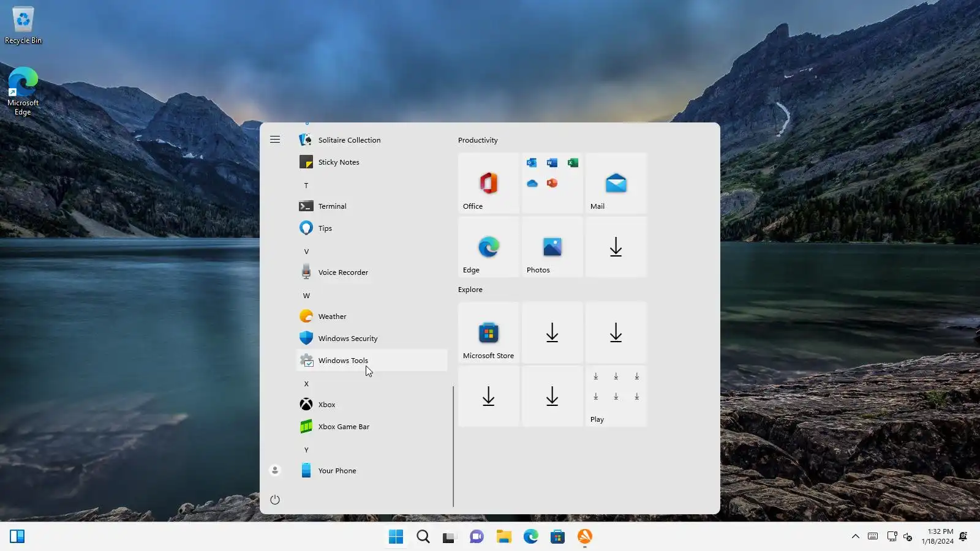Launch the Xbox app
This screenshot has width=980, height=551.
point(371,405)
